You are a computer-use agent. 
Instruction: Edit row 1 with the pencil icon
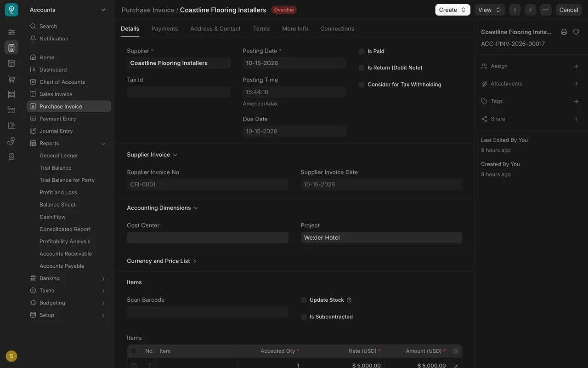pyautogui.click(x=456, y=366)
